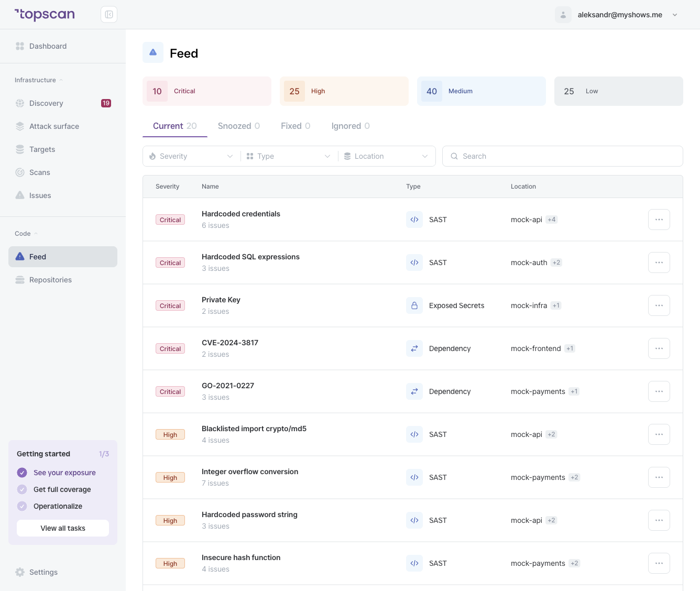The image size is (700, 591).
Task: Select Feed in the sidebar
Action: [x=63, y=257]
